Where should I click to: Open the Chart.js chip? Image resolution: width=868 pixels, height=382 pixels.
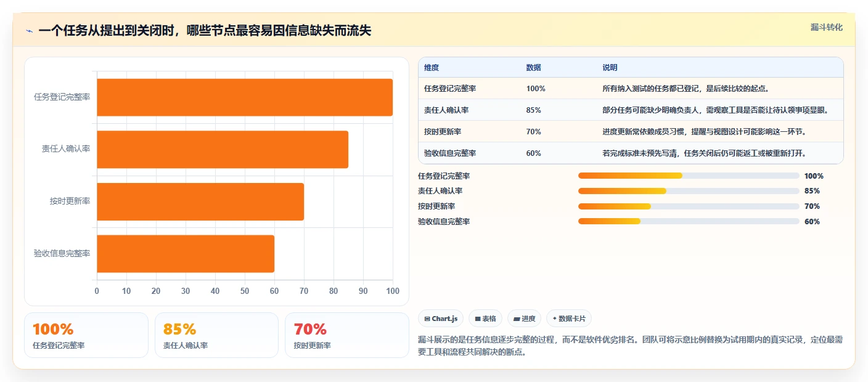click(441, 319)
